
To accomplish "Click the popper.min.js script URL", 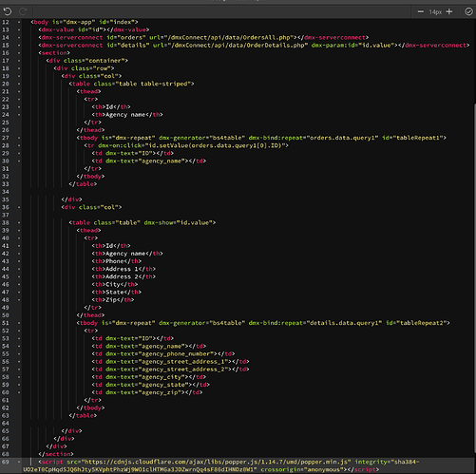I will pos(216,462).
